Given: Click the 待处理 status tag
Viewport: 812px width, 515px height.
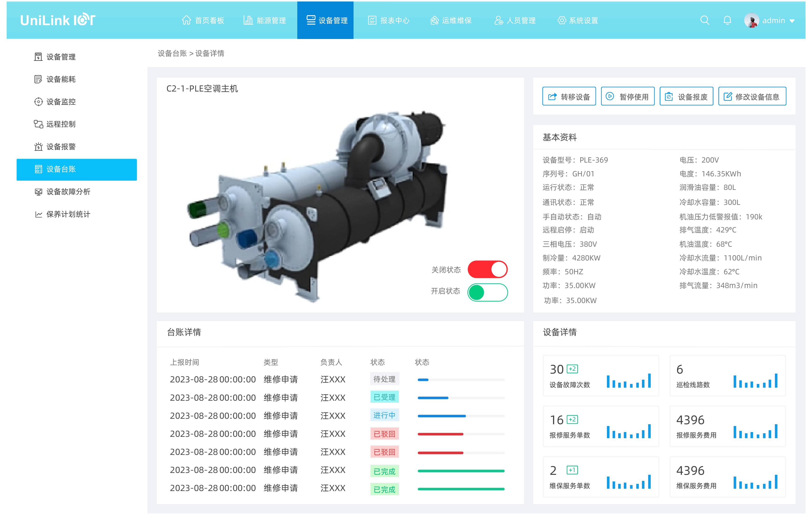Looking at the screenshot, I should pos(384,379).
